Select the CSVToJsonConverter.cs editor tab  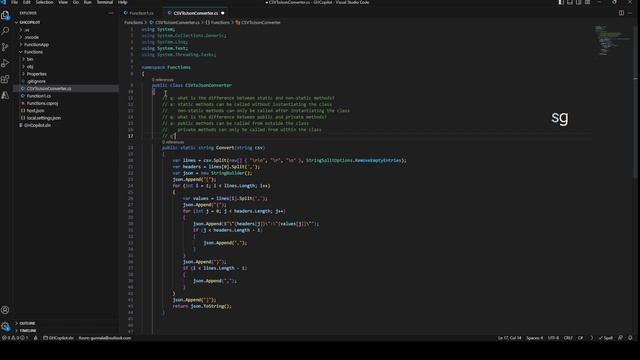[x=196, y=13]
